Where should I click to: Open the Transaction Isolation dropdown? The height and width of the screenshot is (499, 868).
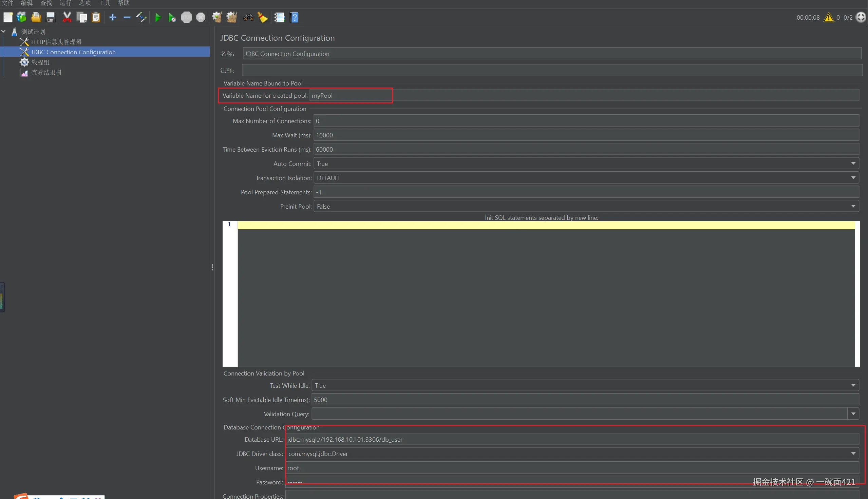853,178
